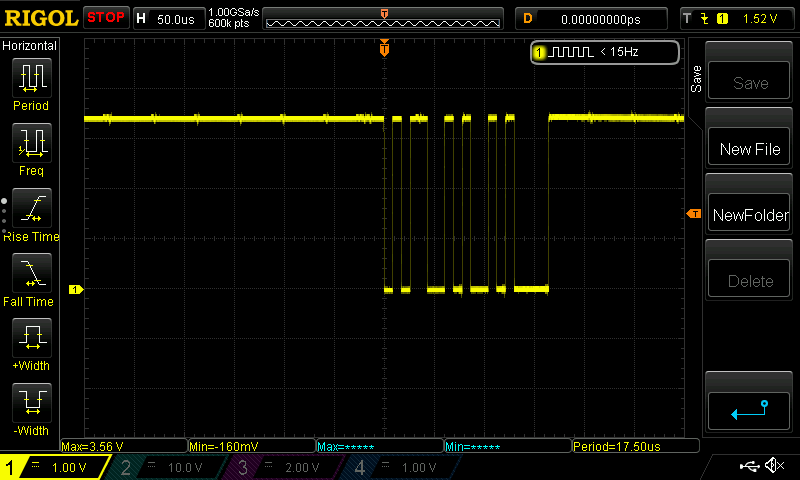Open the Save menu tab label
800x480 pixels.
pyautogui.click(x=696, y=79)
